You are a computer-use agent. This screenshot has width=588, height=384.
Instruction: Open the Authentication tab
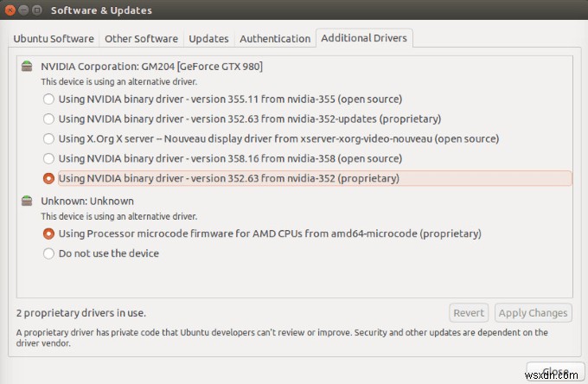[x=275, y=39]
